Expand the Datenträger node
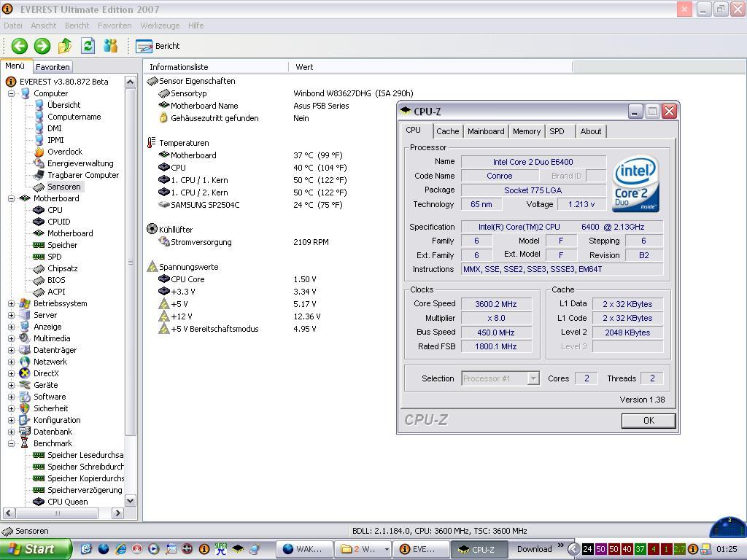This screenshot has height=560, width=747. tap(11, 350)
